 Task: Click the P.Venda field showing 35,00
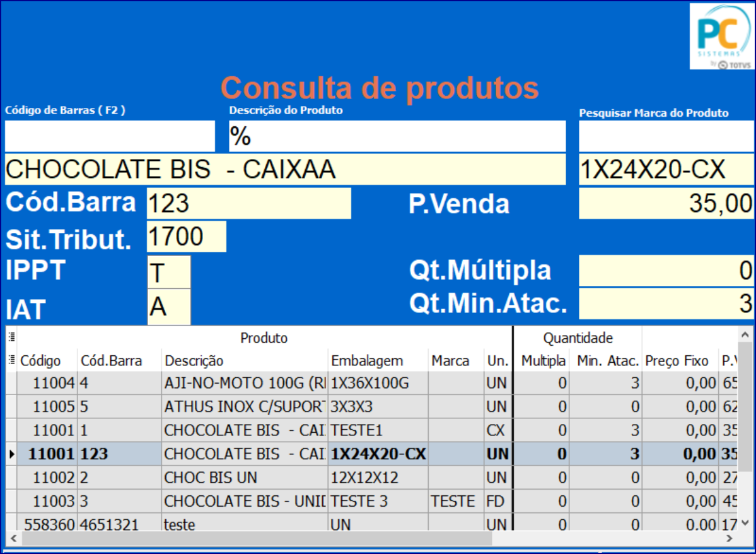point(666,203)
